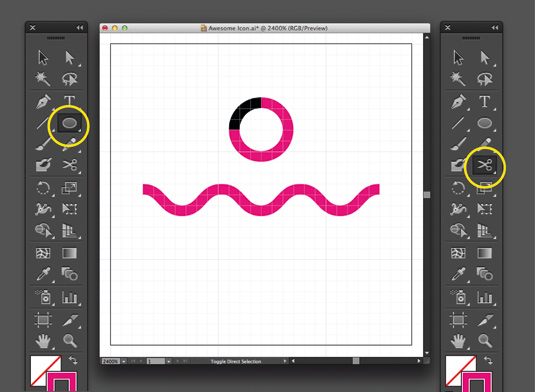Screen dimensions: 535x392
Task: Select the Zoom tool in right tools panel
Action: 485,340
